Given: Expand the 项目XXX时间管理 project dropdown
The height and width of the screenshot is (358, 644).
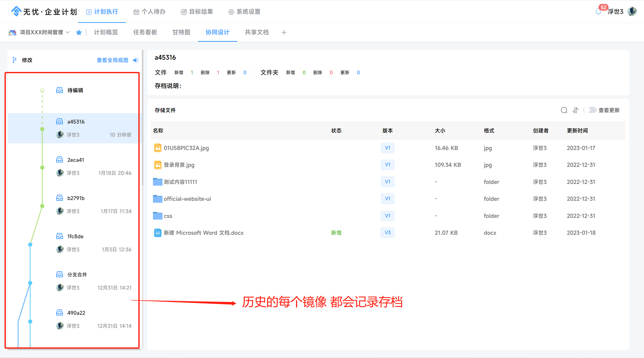Looking at the screenshot, I should [x=67, y=32].
